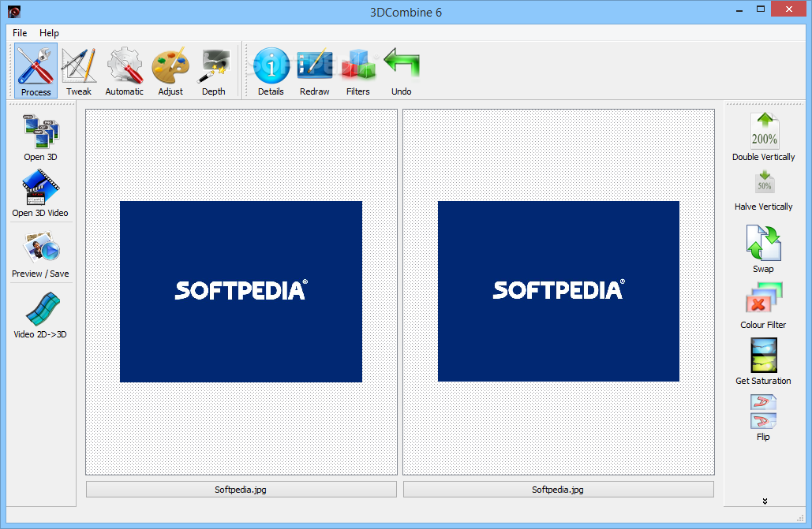The width and height of the screenshot is (812, 529).
Task: Open the Filters tool
Action: [x=357, y=71]
